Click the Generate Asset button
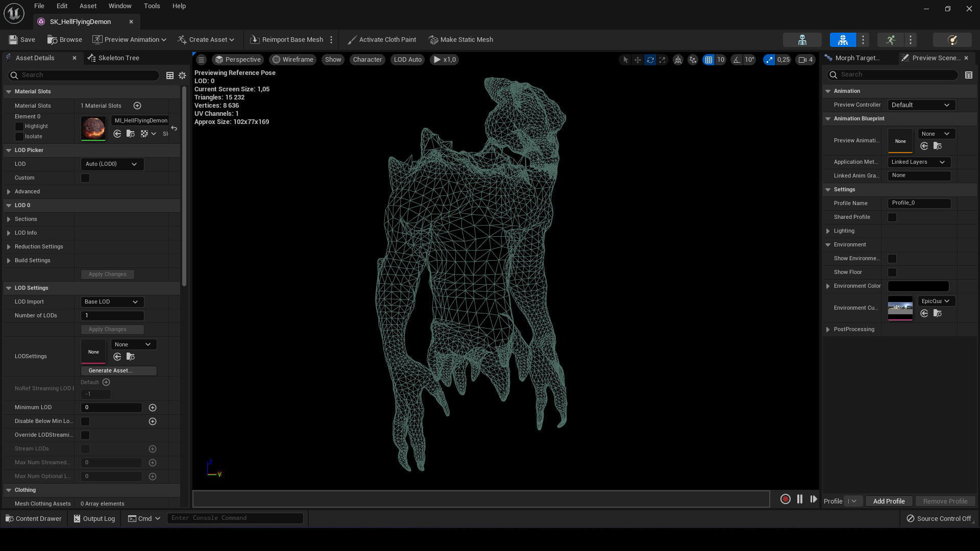The height and width of the screenshot is (551, 980). click(x=118, y=371)
